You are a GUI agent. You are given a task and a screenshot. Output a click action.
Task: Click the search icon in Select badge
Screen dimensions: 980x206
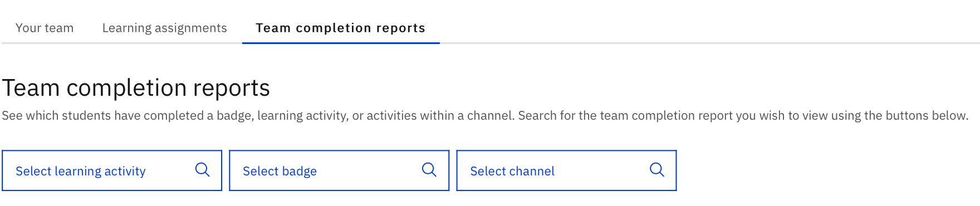click(x=429, y=170)
